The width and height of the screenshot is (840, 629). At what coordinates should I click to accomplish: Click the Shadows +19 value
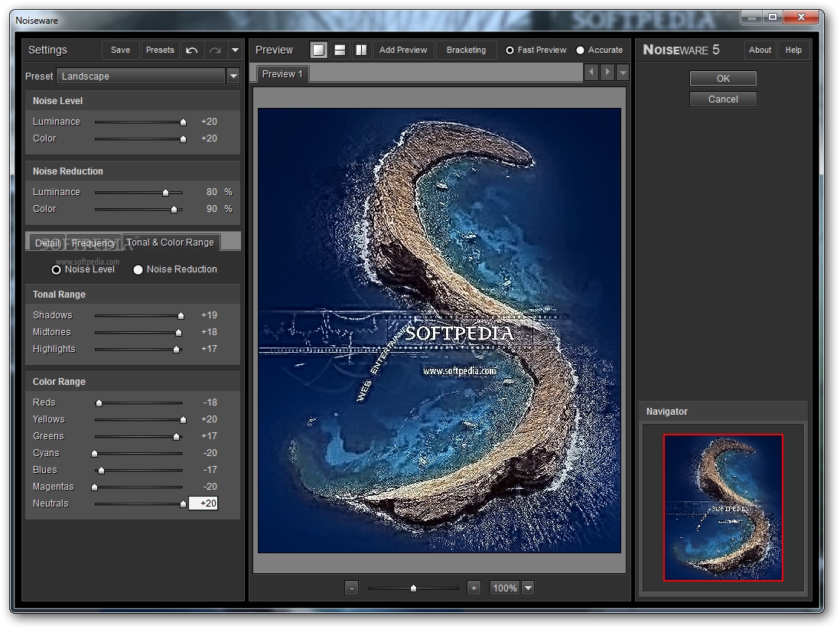(x=209, y=315)
